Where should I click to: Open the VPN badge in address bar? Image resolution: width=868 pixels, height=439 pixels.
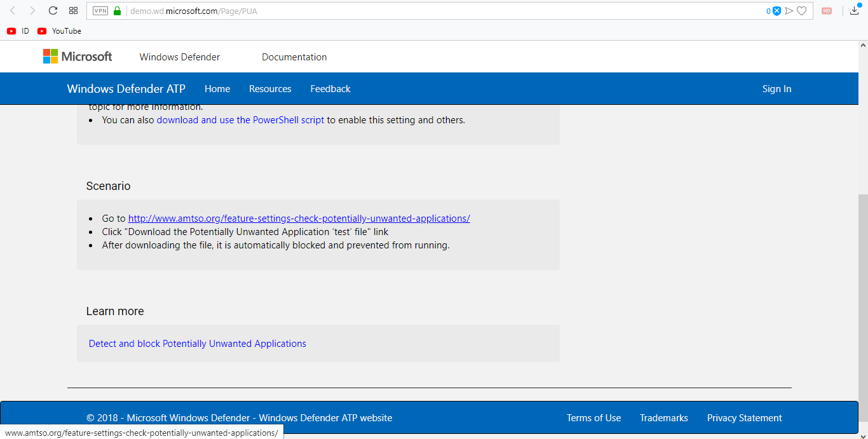tap(100, 11)
